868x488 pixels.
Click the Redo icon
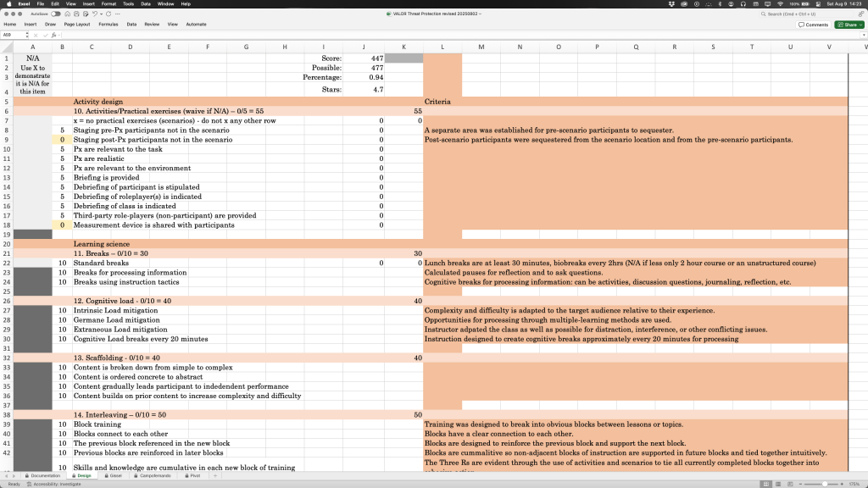(108, 14)
